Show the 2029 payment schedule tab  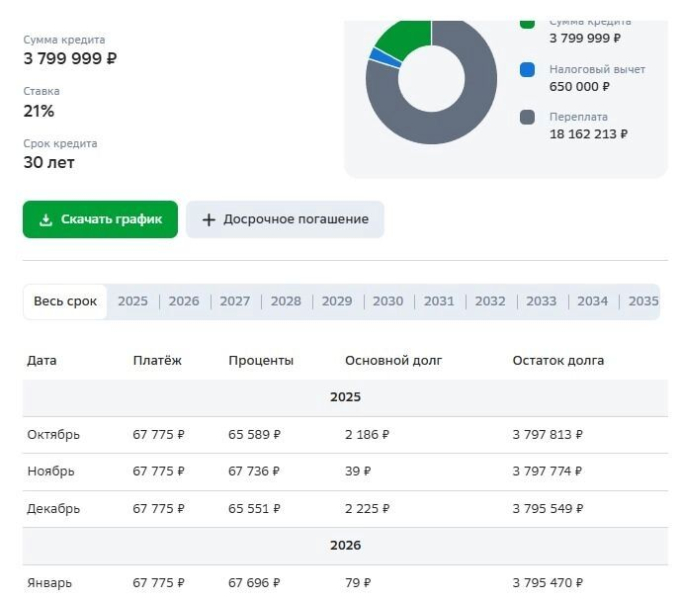point(337,301)
